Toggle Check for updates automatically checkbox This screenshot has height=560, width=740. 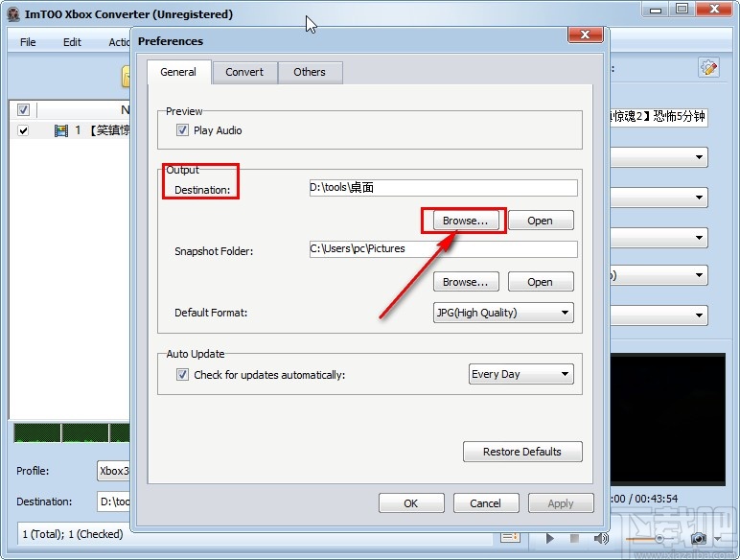point(182,374)
